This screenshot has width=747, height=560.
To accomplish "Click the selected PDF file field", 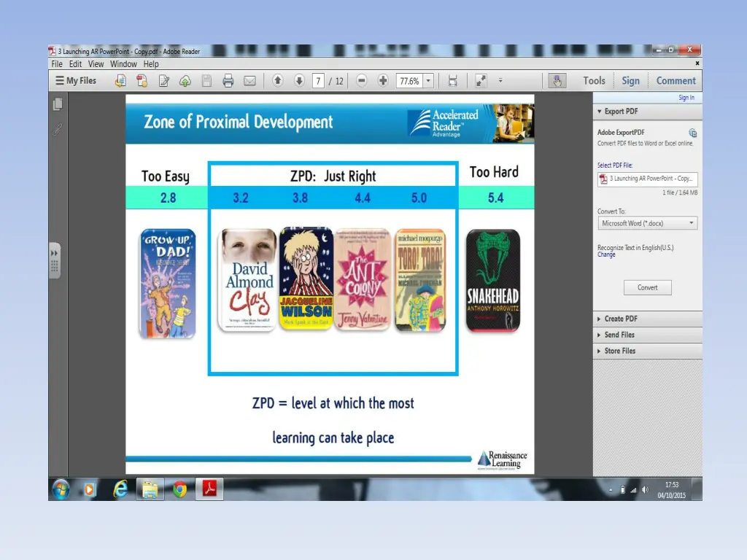I will [648, 179].
